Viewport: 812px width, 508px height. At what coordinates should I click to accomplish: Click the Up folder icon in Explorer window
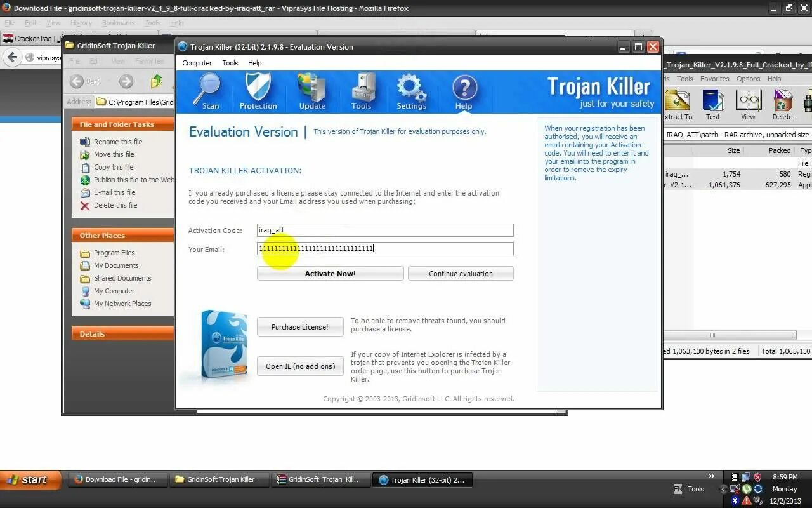pos(157,81)
